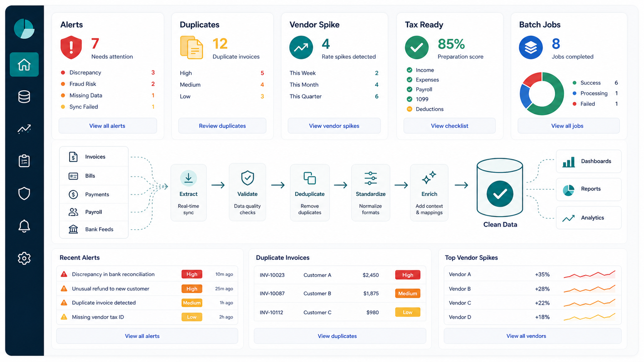Screen dimensions: 644x362
Task: Open Dashboards bar chart icon
Action: (569, 162)
